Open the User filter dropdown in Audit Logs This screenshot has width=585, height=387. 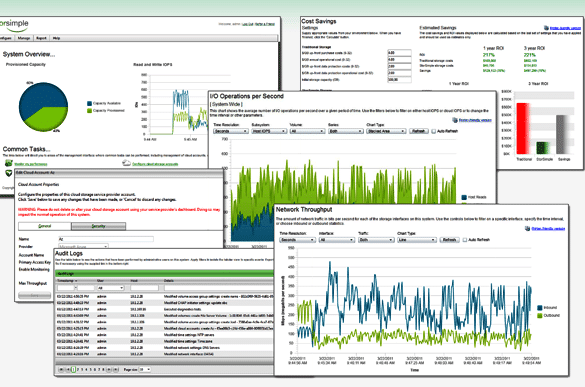point(110,288)
